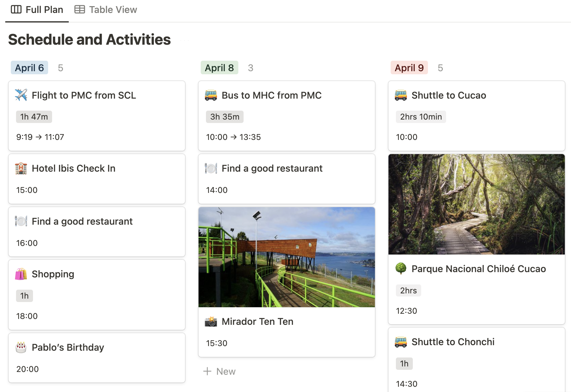This screenshot has width=571, height=392.
Task: Click the bus icon on Bus to MHC card
Action: [211, 95]
